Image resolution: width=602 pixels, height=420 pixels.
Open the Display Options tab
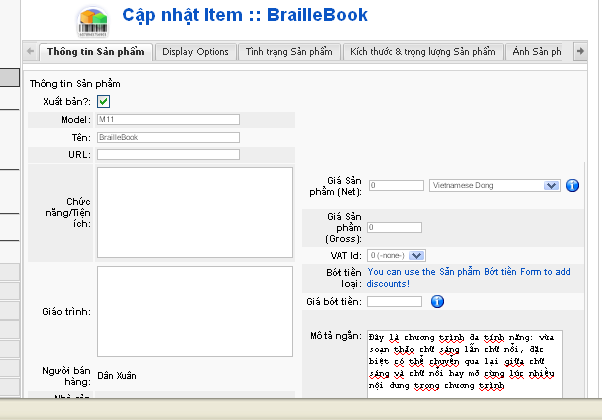point(195,52)
